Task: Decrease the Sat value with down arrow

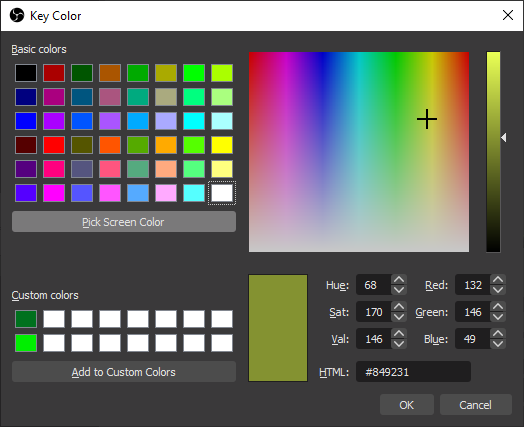Action: 399,317
